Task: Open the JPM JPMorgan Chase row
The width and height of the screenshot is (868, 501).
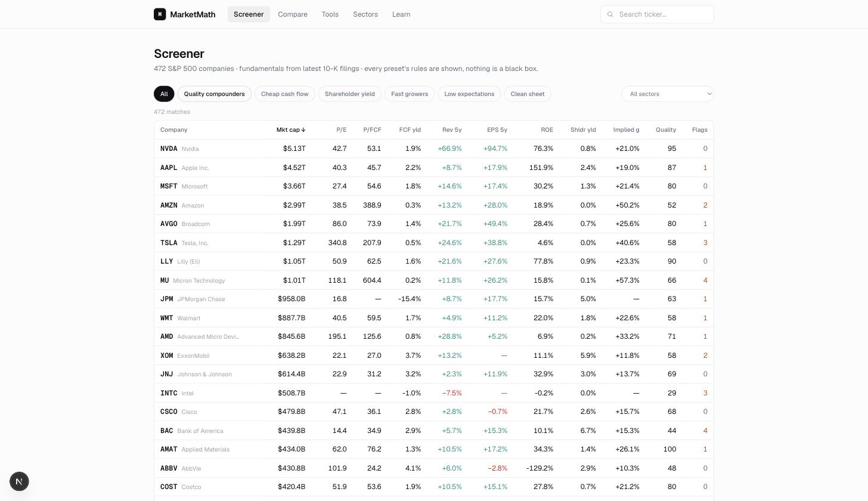Action: (x=433, y=299)
